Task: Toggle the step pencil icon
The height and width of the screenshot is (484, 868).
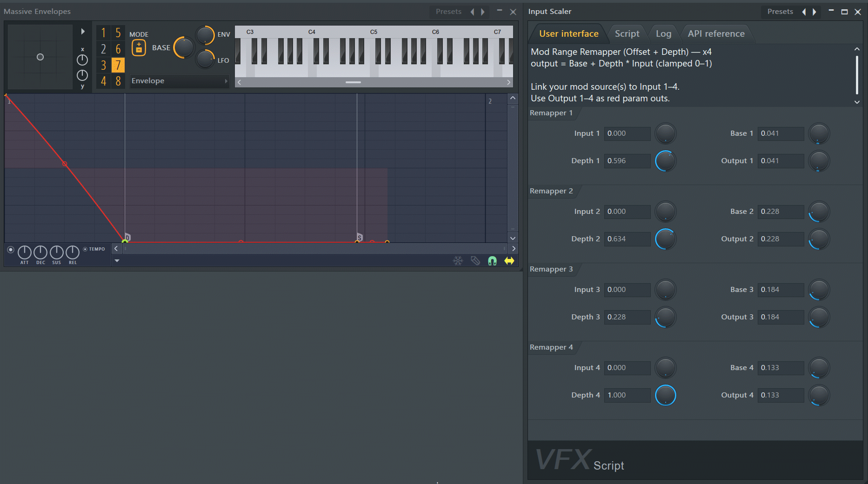Action: pyautogui.click(x=475, y=261)
